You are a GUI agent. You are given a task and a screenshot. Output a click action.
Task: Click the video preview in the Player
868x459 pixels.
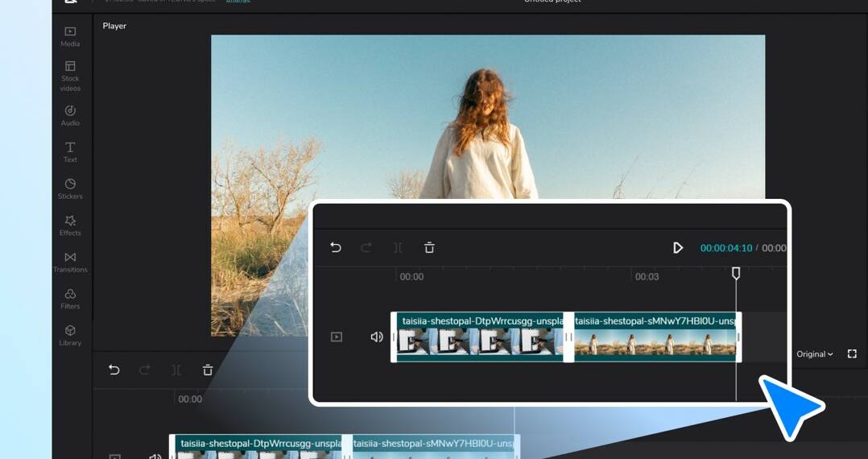click(x=488, y=185)
